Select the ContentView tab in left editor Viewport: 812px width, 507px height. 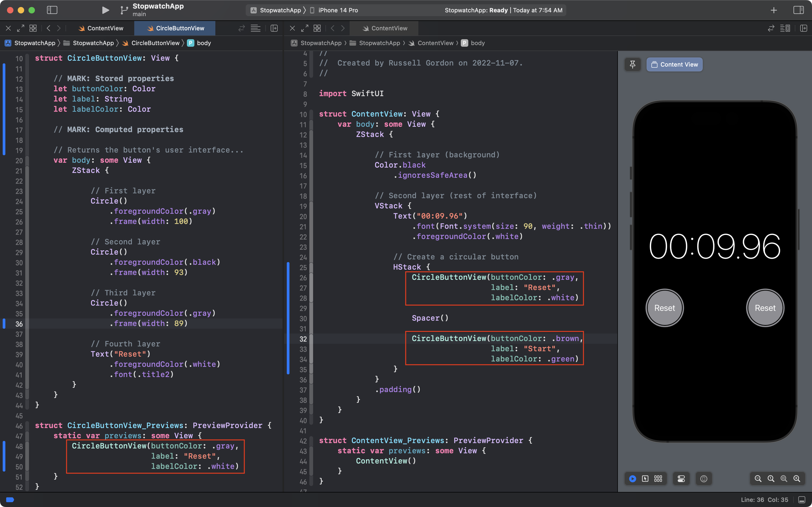coord(101,28)
